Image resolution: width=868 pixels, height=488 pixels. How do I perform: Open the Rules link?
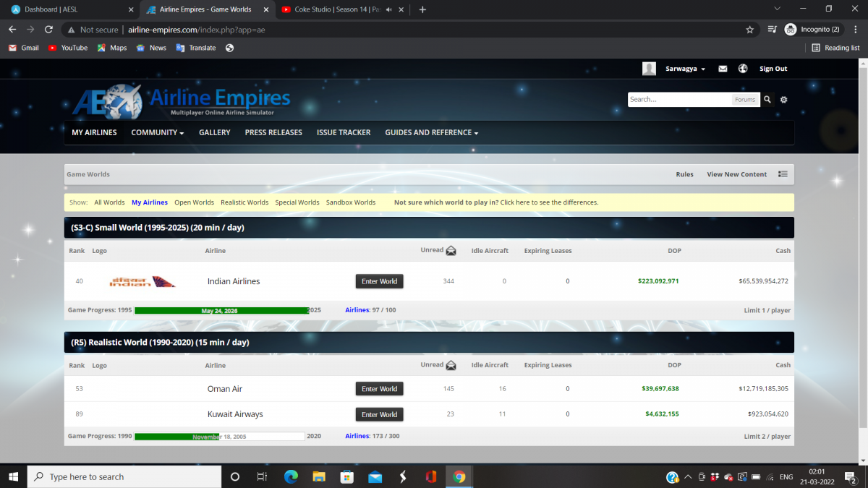point(684,174)
